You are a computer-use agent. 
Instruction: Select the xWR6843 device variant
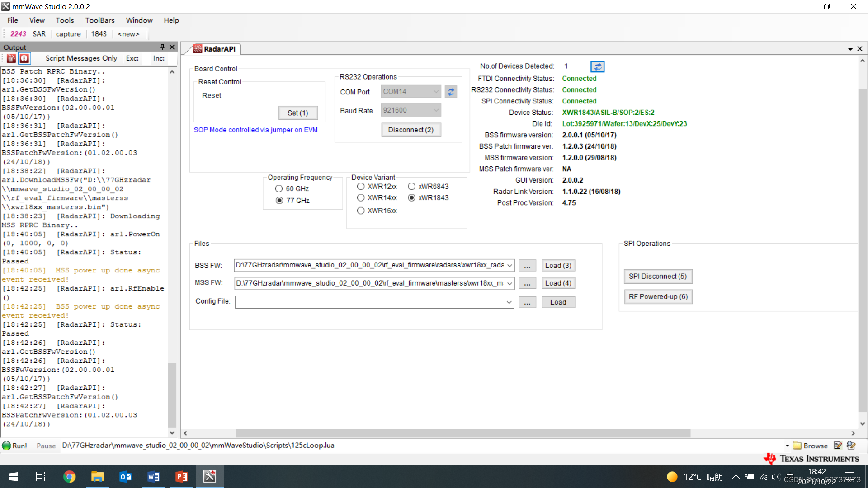coord(411,187)
